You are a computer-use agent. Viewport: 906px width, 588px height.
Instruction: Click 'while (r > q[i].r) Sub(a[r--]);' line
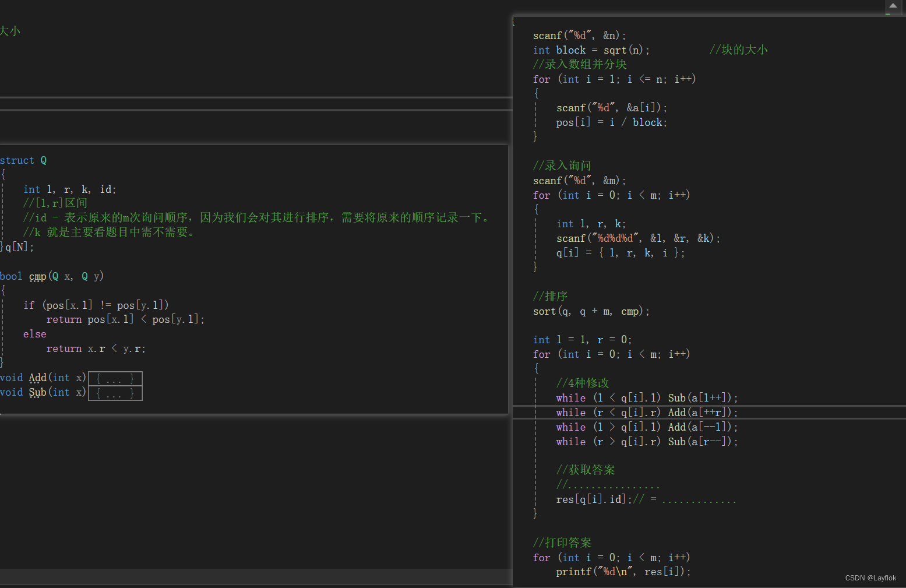point(647,442)
